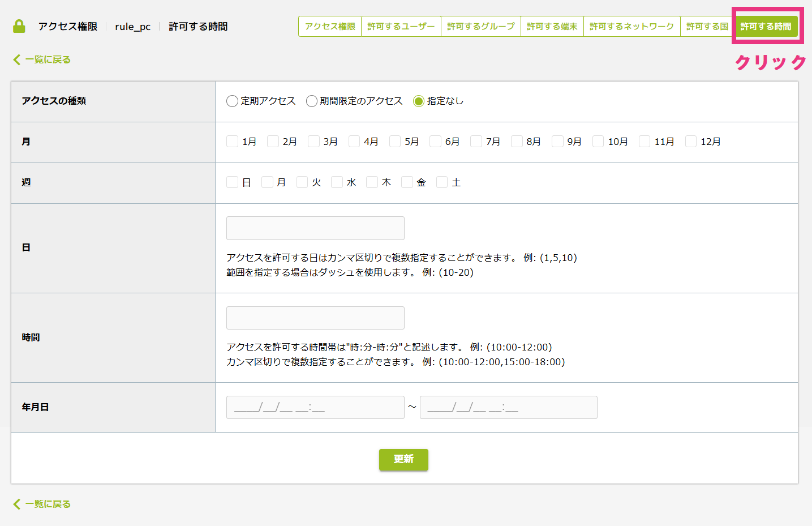Image resolution: width=812 pixels, height=526 pixels.
Task: Toggle the 木 weekday checkbox
Action: click(372, 182)
